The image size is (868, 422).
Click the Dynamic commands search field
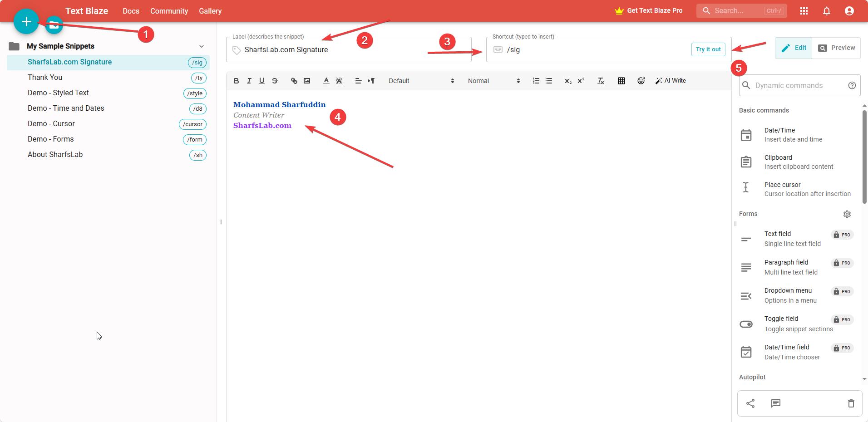click(x=799, y=85)
